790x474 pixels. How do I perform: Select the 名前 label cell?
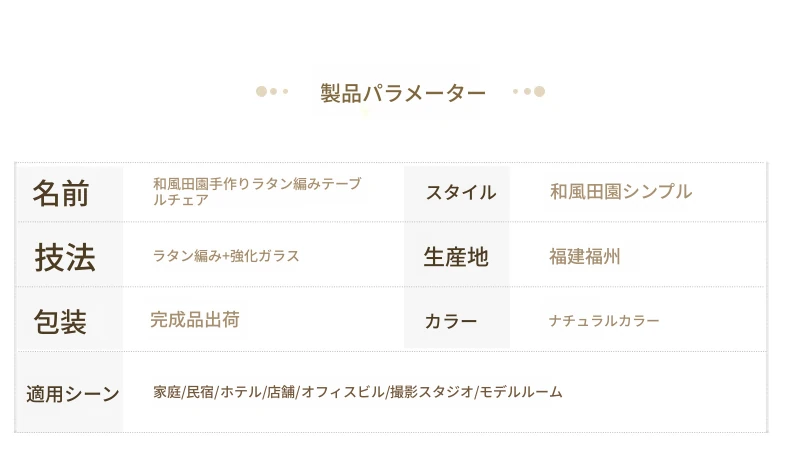coord(70,193)
